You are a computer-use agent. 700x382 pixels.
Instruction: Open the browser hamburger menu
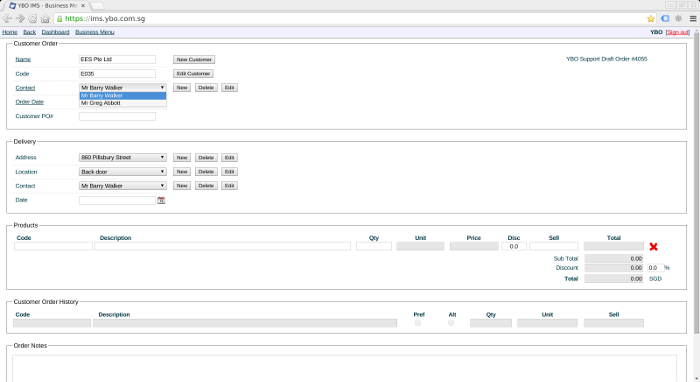(x=693, y=19)
